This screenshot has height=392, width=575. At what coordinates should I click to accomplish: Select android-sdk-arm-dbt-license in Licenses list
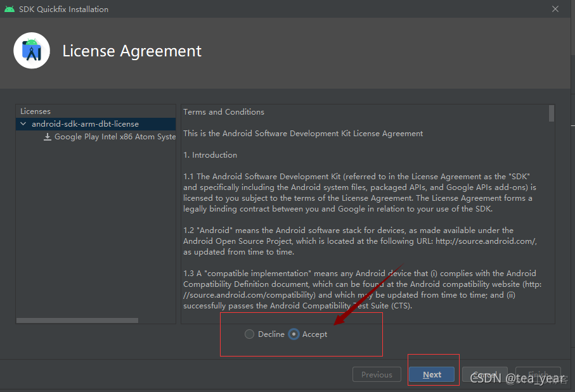(x=96, y=124)
